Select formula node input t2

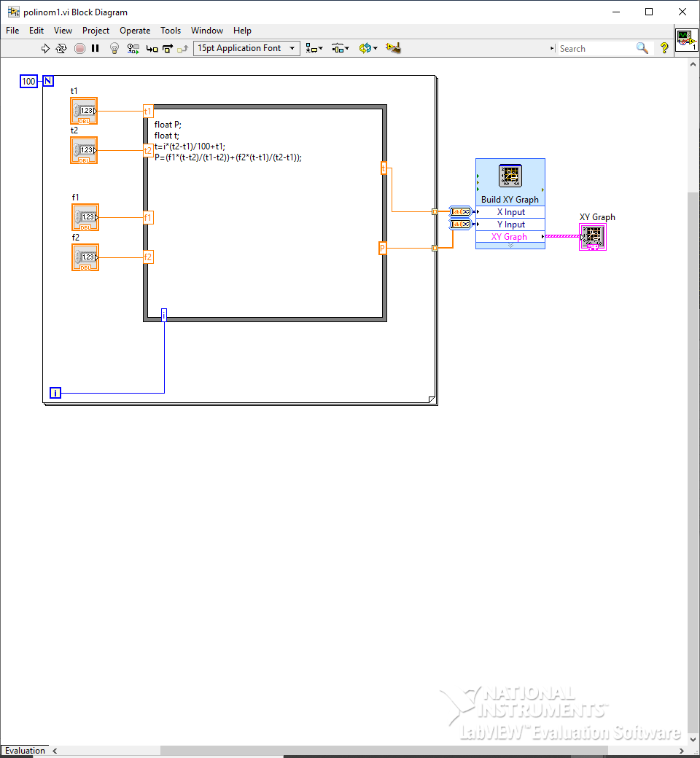click(148, 150)
